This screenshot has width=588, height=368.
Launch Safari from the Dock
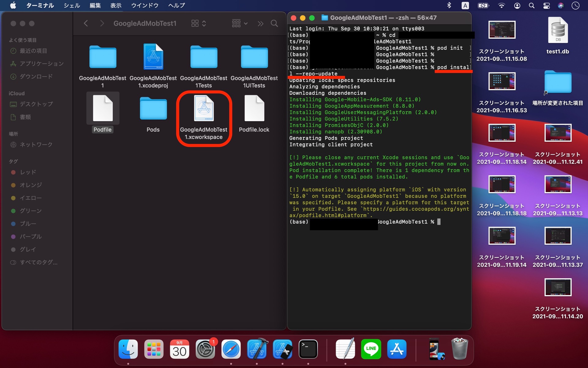tap(231, 349)
